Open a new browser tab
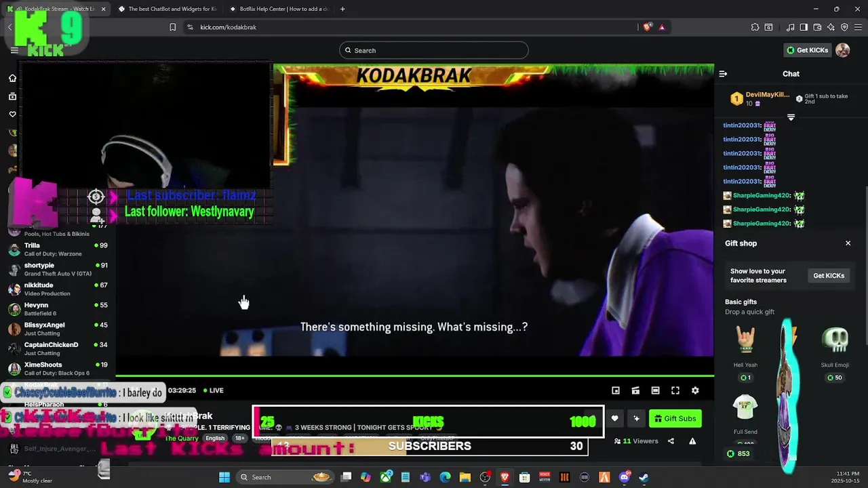 pos(342,9)
